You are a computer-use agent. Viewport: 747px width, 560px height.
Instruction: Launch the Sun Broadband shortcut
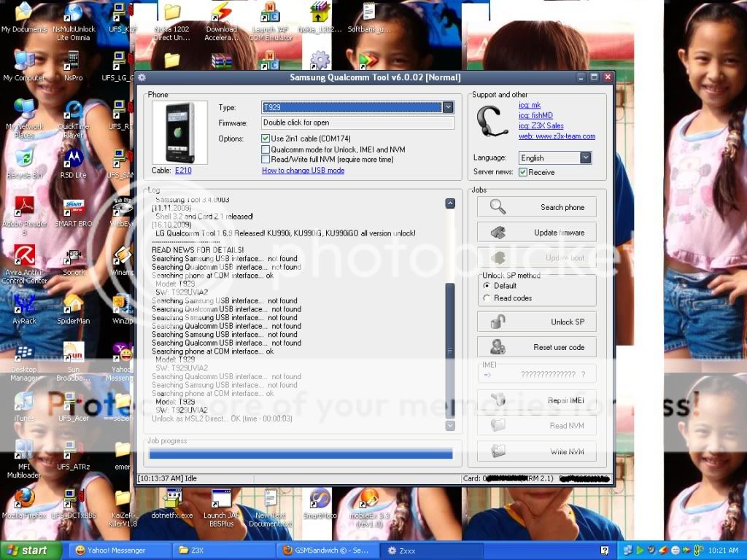point(74,362)
